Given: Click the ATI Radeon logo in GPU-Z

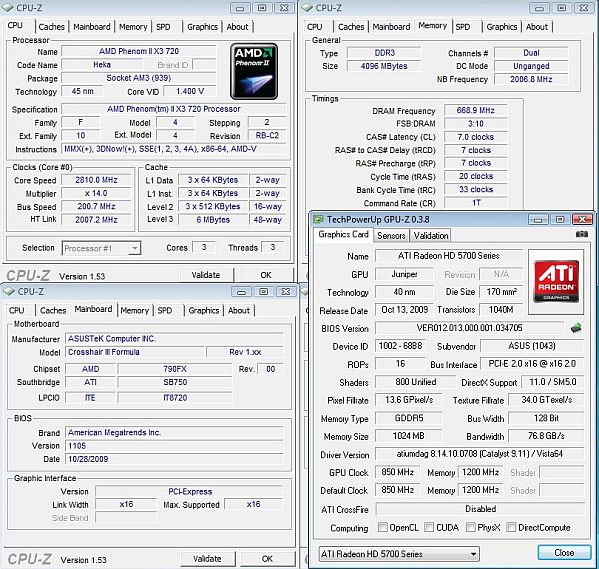Looking at the screenshot, I should pos(556,281).
